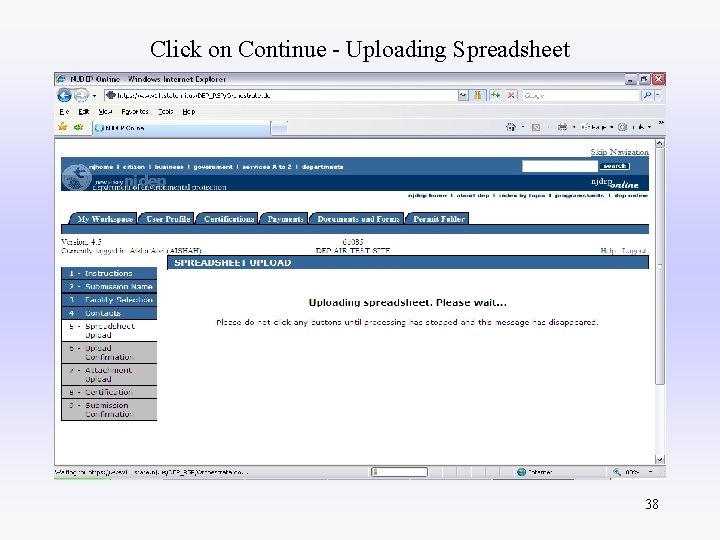Switch to the Documents and Forms tab

tap(358, 219)
